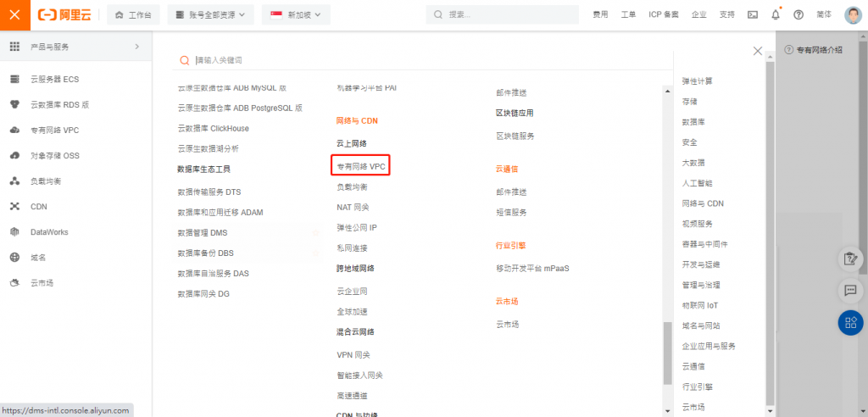Jump to 容器与中间件 category
The height and width of the screenshot is (417, 868).
pyautogui.click(x=704, y=244)
